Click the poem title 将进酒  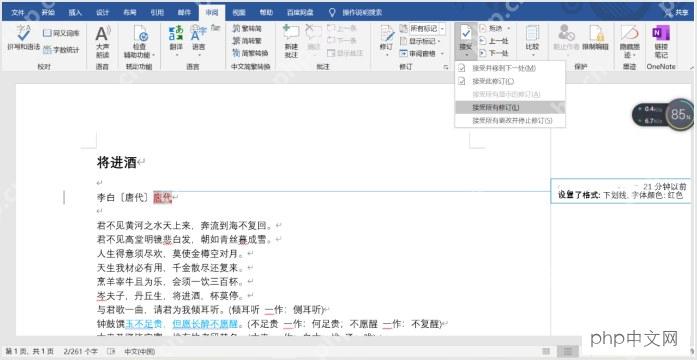tap(116, 163)
